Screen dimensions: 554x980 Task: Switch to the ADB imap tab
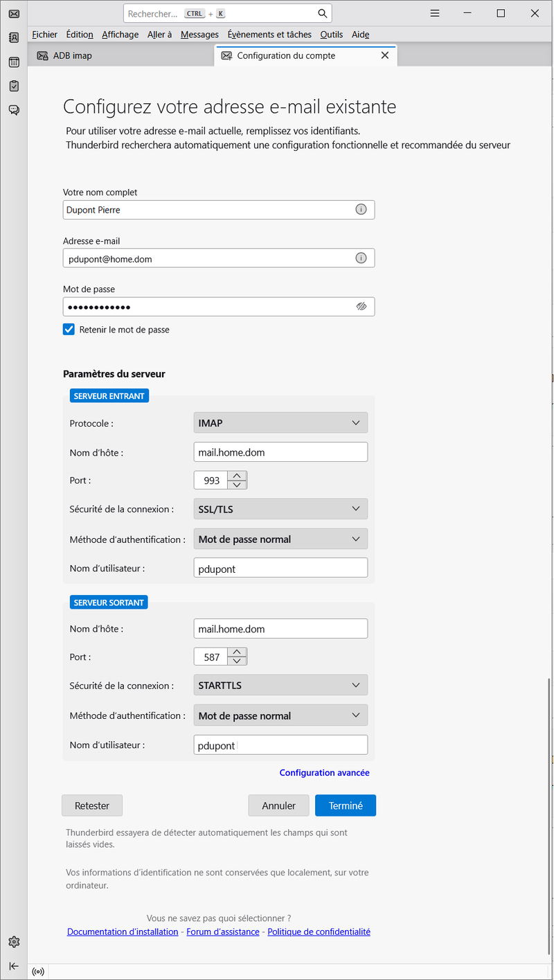(x=73, y=55)
